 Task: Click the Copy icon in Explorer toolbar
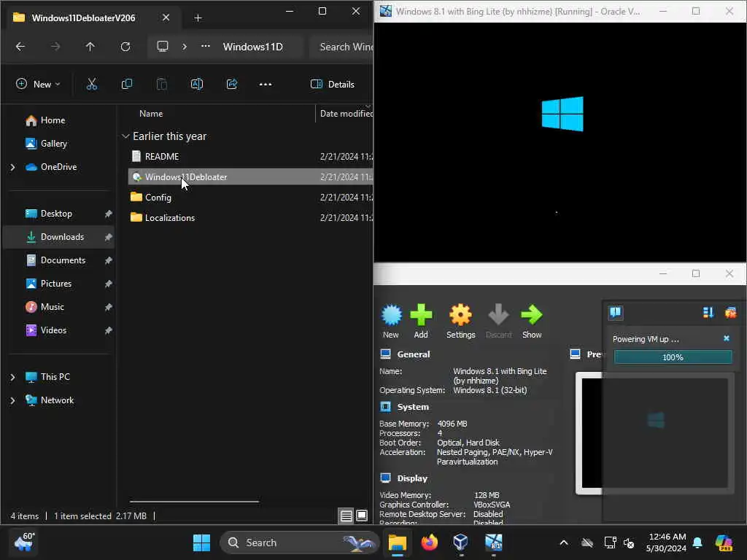[127, 85]
